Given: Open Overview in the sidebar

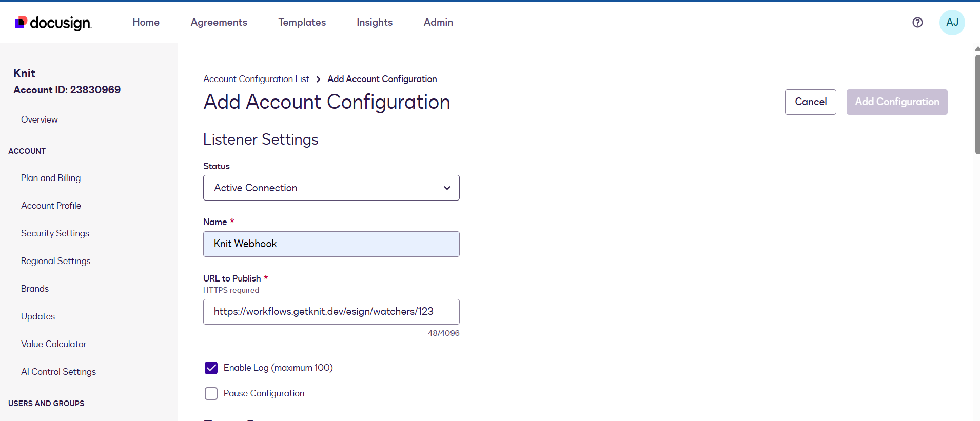Looking at the screenshot, I should [x=40, y=119].
